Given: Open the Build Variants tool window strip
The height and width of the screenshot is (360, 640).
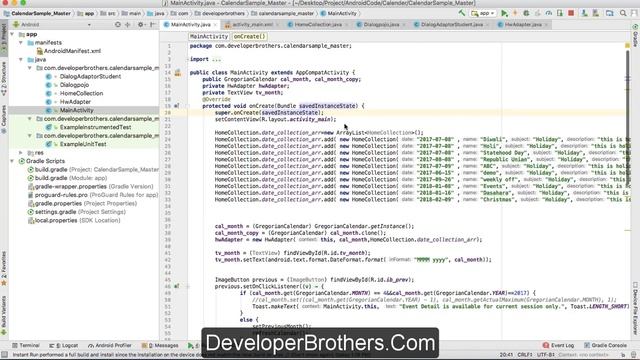Looking at the screenshot, I should coord(4,315).
